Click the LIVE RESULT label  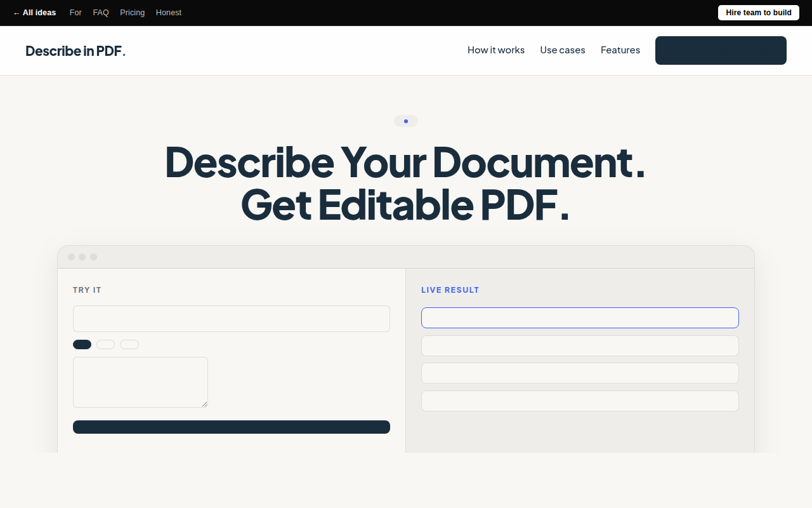pos(450,290)
